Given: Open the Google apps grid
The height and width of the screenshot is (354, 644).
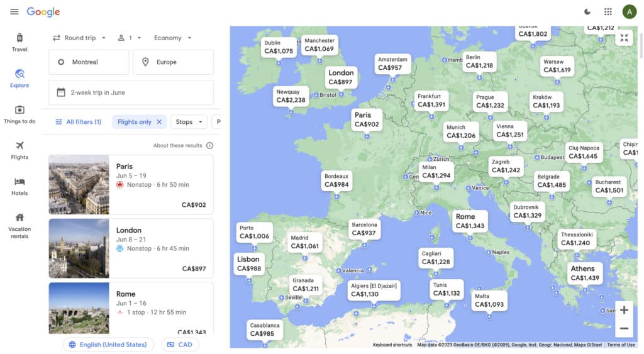Looking at the screenshot, I should pos(608,12).
